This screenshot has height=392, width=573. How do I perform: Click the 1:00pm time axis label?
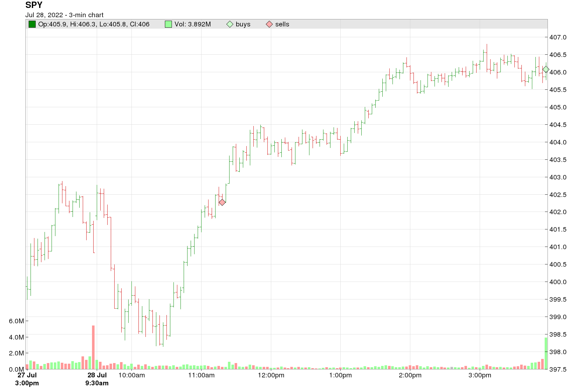point(341,375)
